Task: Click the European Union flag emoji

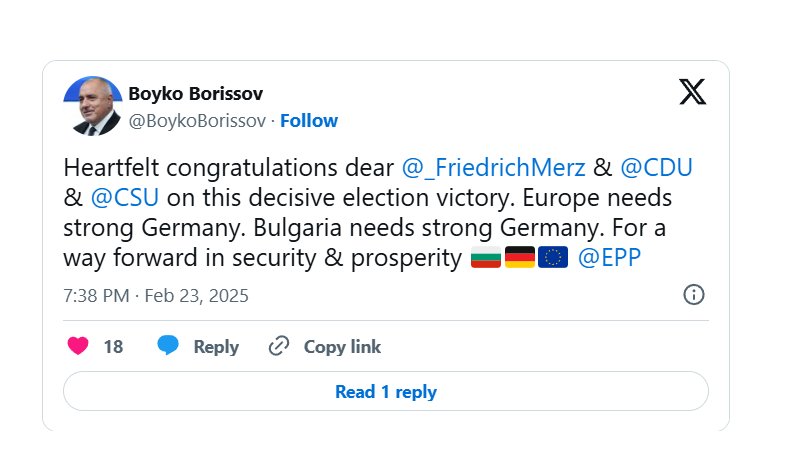Action: 553,258
